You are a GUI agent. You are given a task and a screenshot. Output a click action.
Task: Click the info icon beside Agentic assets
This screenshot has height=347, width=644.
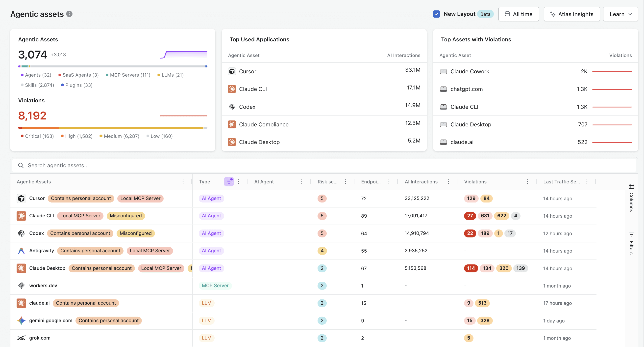[69, 14]
